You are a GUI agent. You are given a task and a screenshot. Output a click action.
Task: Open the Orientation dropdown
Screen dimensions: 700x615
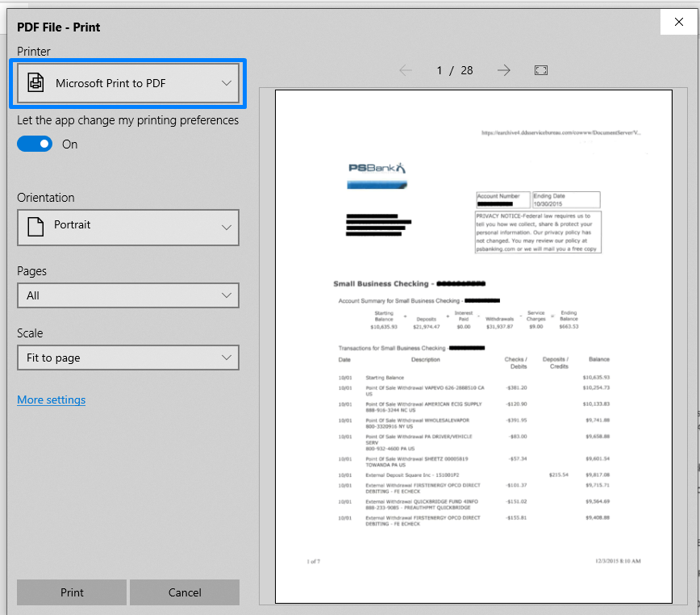tap(127, 228)
